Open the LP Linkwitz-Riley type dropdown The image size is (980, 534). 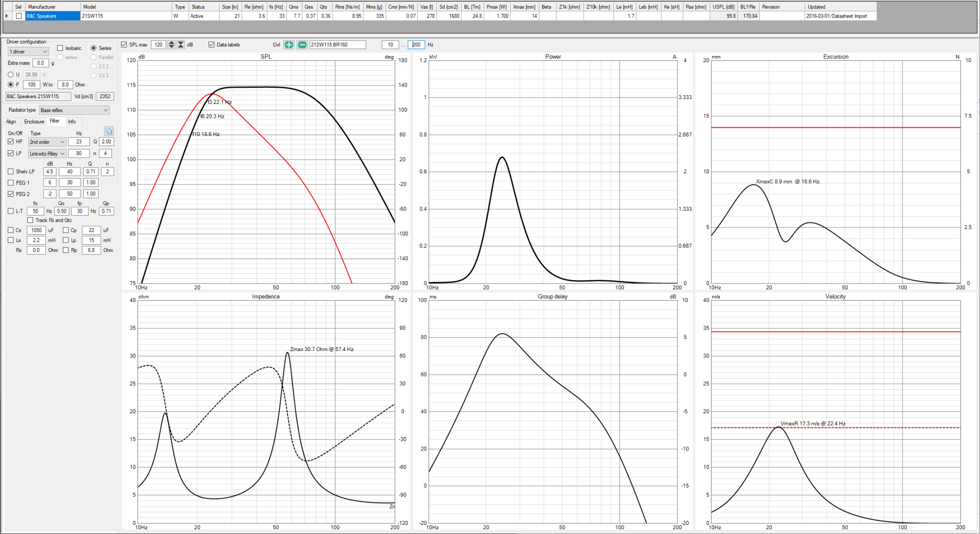coord(47,153)
